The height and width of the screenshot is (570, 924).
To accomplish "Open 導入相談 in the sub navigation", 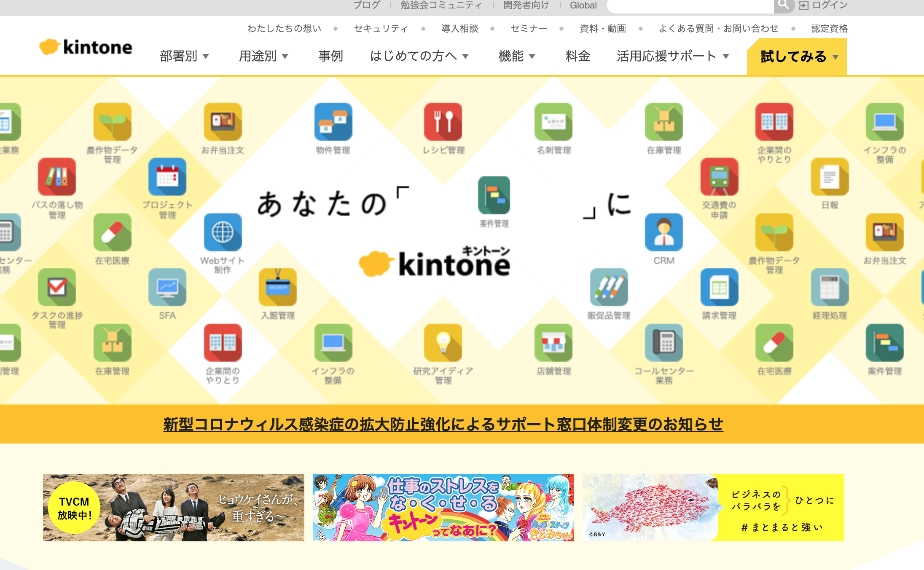I will point(460,28).
